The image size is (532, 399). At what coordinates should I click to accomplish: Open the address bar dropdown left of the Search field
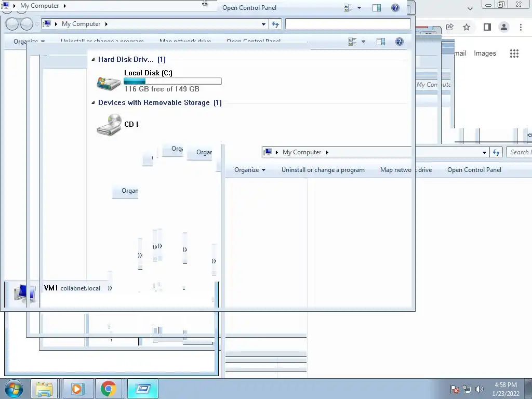click(484, 152)
